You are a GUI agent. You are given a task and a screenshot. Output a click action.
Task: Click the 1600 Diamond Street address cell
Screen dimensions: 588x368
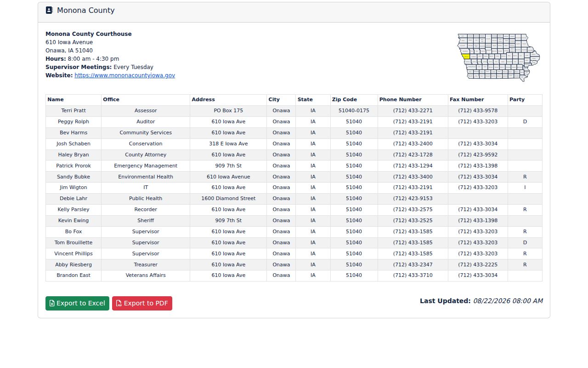(228, 199)
